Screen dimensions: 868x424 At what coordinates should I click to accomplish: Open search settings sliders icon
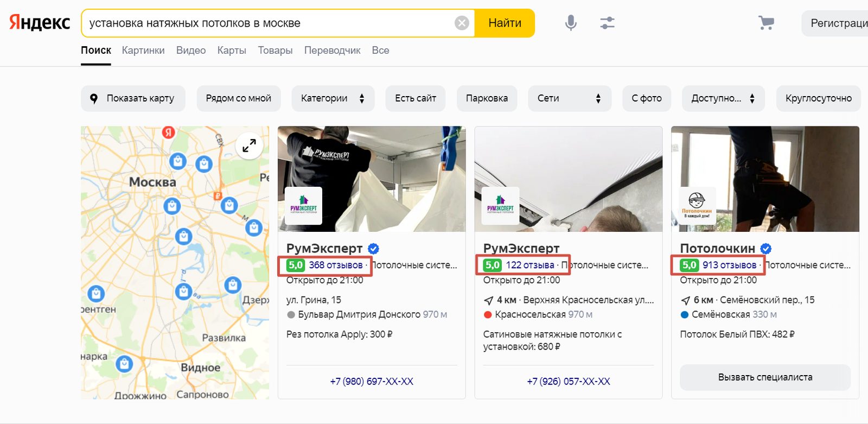click(607, 23)
